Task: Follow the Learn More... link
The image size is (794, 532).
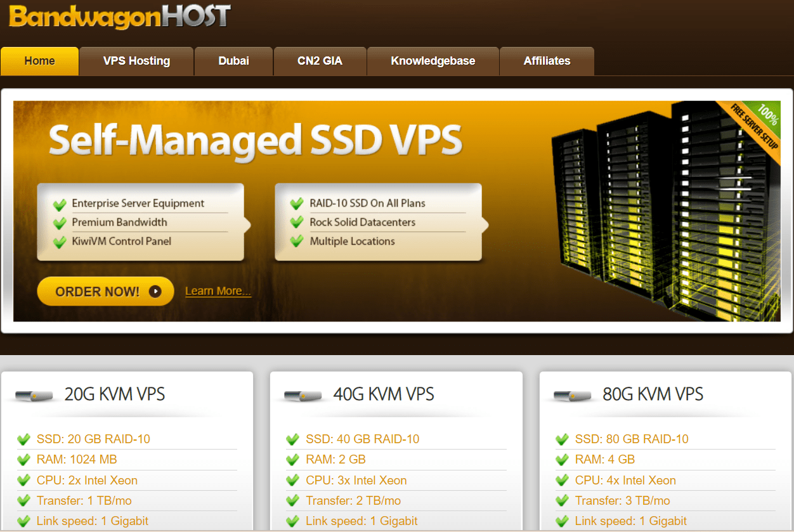Action: [218, 291]
